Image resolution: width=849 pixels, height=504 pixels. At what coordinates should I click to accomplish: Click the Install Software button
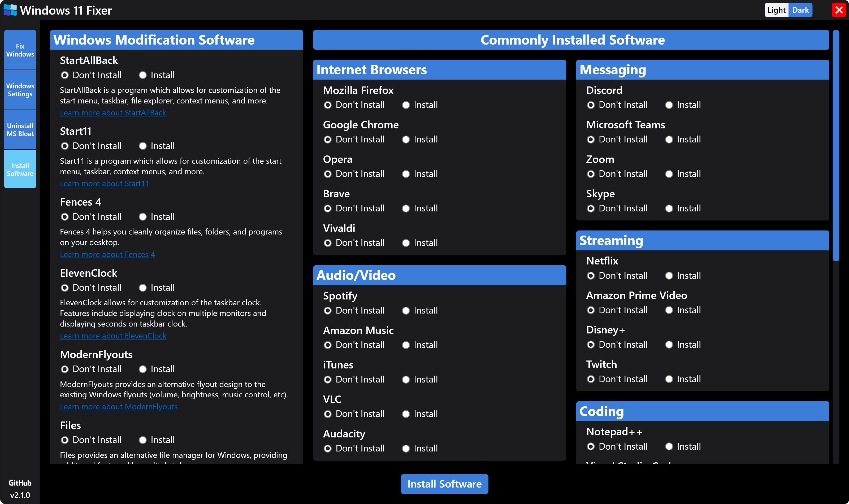[x=445, y=484]
